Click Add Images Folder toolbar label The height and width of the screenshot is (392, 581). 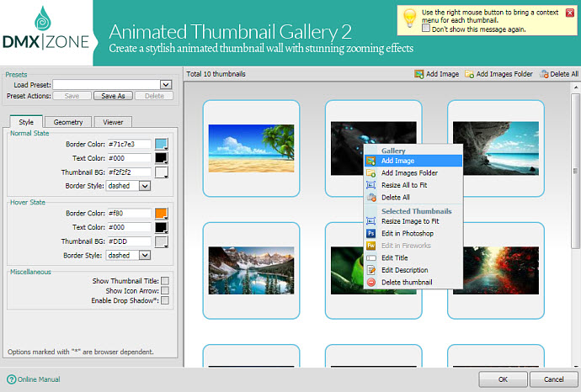pyautogui.click(x=504, y=74)
